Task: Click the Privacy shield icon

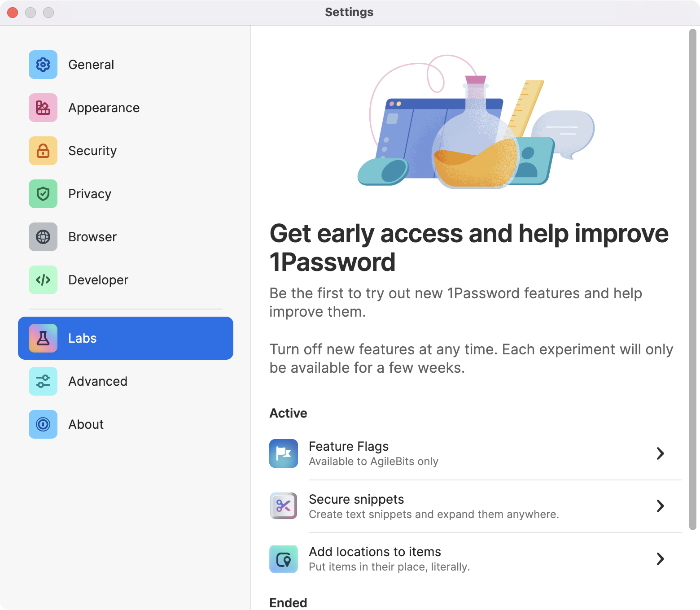Action: (x=43, y=194)
